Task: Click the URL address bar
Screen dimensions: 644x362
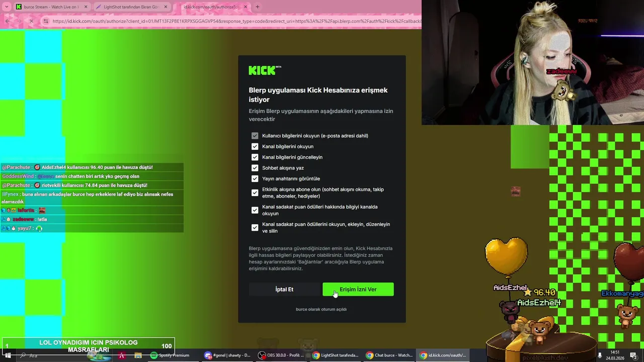Action: tap(236, 21)
